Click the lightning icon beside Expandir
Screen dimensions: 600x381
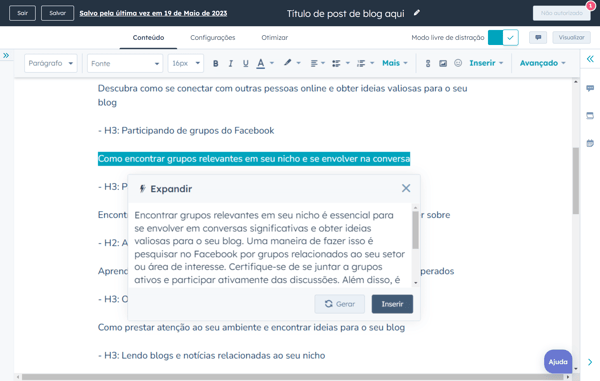coord(142,189)
